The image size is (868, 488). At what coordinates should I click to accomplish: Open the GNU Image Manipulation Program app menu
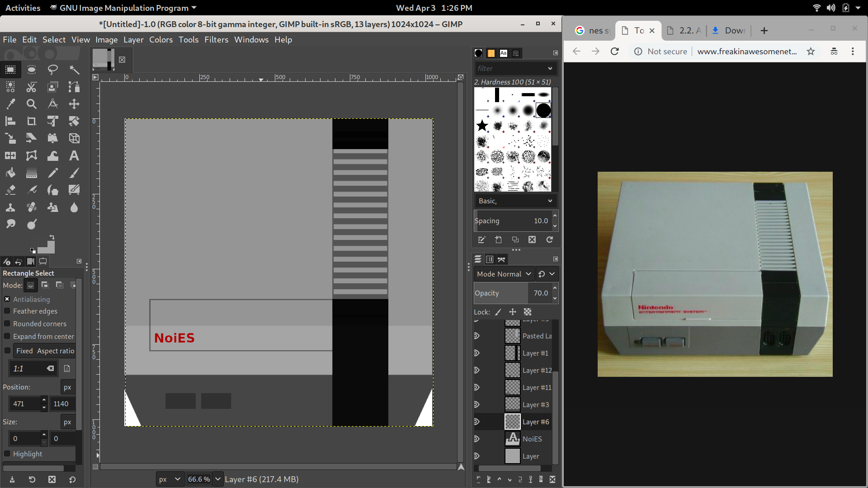coord(123,8)
